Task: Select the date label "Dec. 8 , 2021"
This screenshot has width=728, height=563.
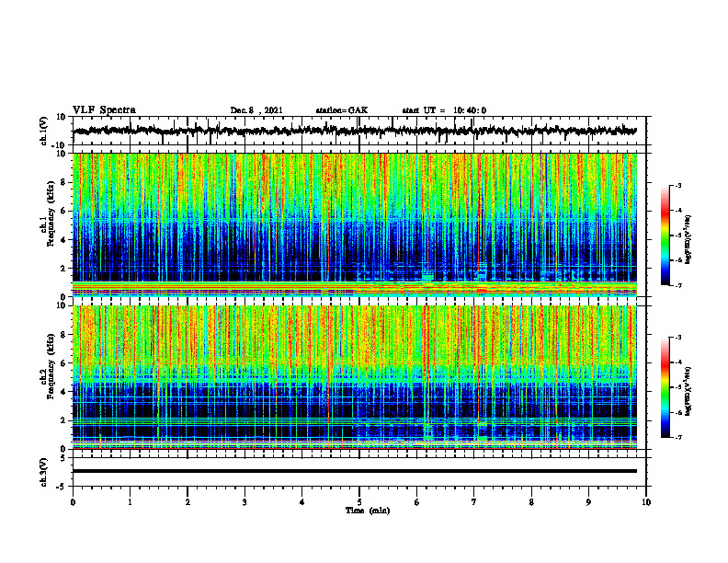Action: pyautogui.click(x=256, y=110)
